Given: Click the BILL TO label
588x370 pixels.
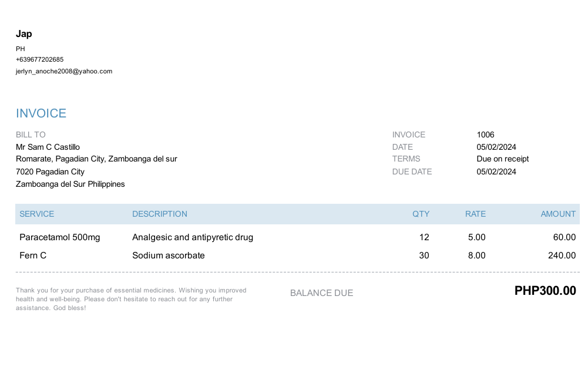Looking at the screenshot, I should pyautogui.click(x=31, y=134).
